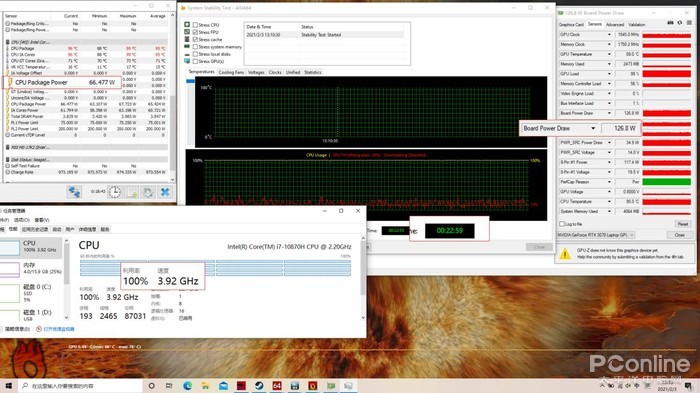Open the resource monitor link in Task Manager
This screenshot has height=393, width=700.
59,329
